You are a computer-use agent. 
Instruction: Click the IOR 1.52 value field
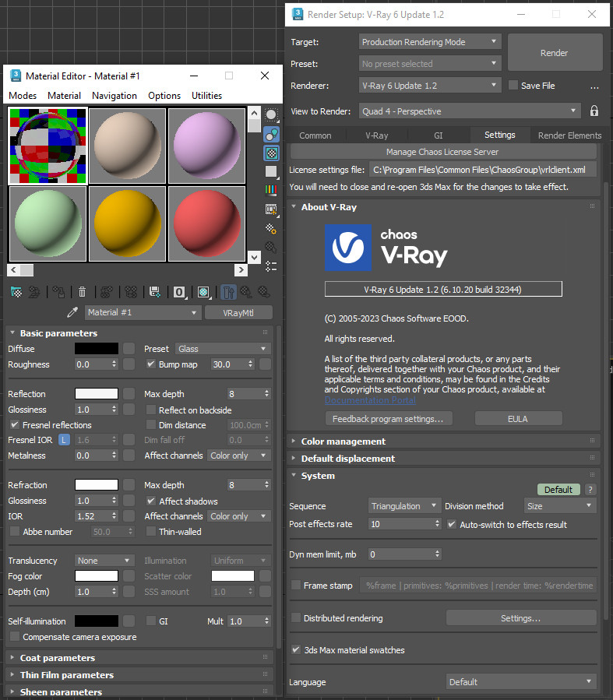point(92,516)
